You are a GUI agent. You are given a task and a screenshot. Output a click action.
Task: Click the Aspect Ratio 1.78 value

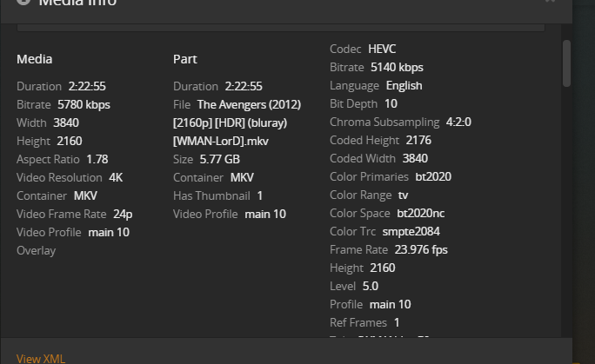pos(97,159)
